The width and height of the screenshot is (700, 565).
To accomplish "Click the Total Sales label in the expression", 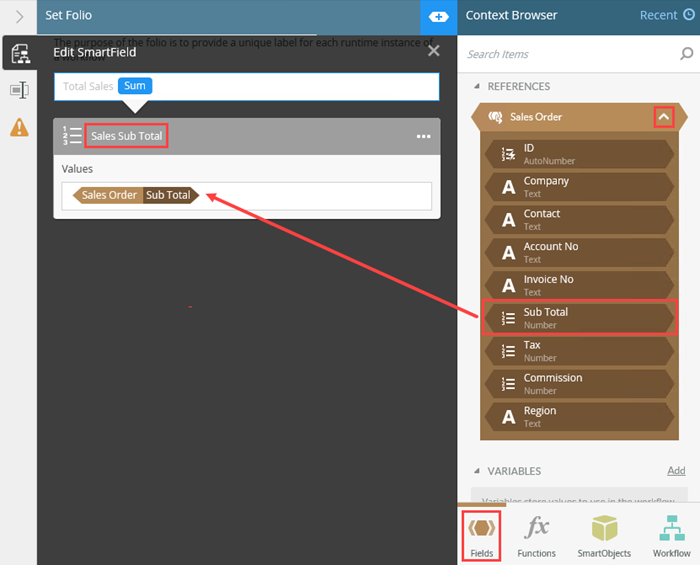I will click(x=88, y=86).
